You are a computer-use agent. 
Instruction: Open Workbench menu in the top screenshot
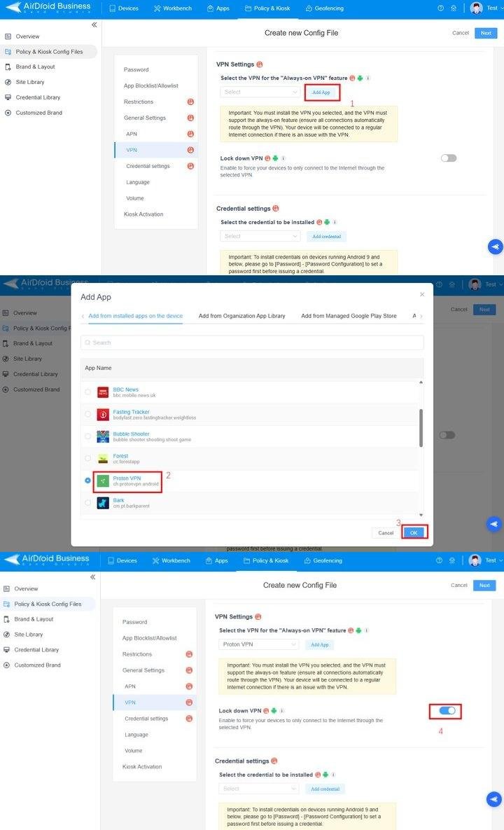(173, 8)
